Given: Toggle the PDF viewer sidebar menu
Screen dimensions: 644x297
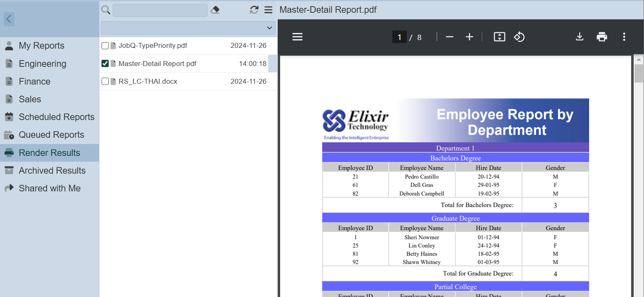Looking at the screenshot, I should [x=297, y=37].
